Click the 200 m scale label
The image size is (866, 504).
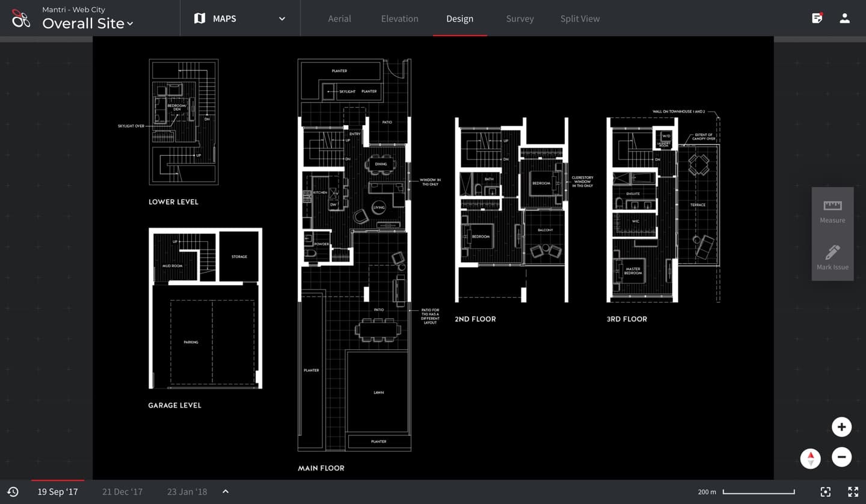pyautogui.click(x=707, y=492)
